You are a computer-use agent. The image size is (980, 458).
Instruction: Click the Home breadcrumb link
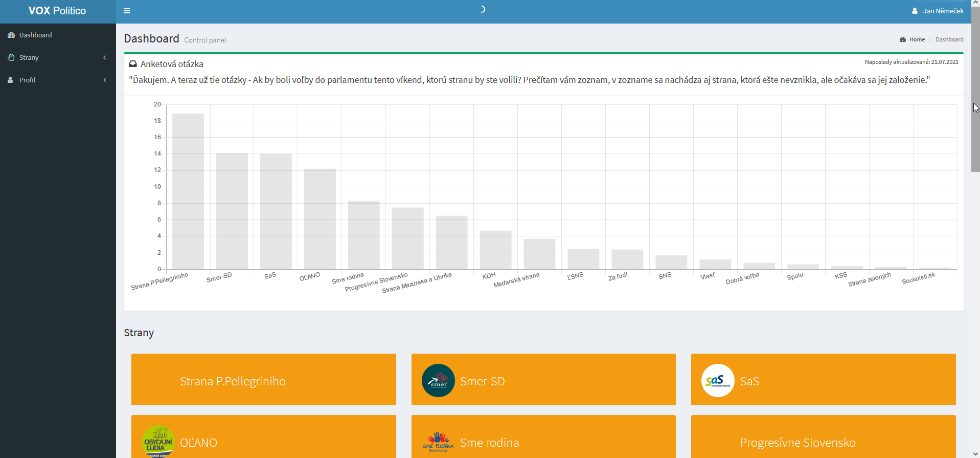(x=917, y=39)
